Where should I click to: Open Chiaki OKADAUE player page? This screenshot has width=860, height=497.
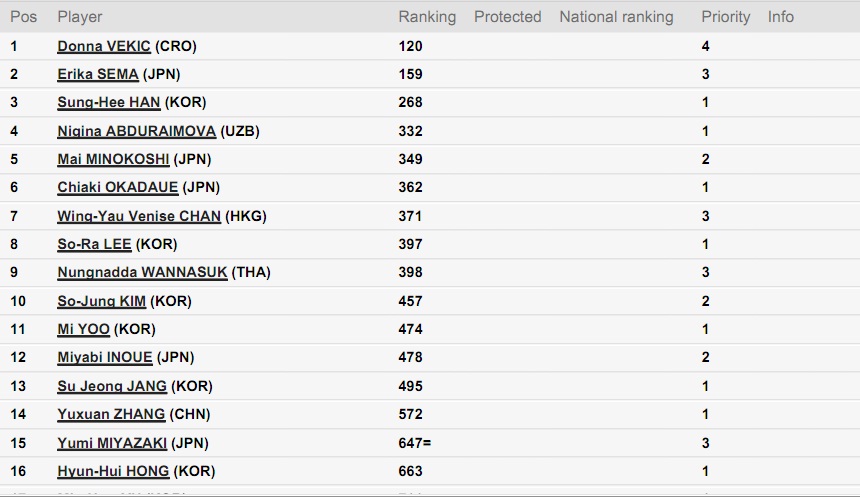point(117,187)
